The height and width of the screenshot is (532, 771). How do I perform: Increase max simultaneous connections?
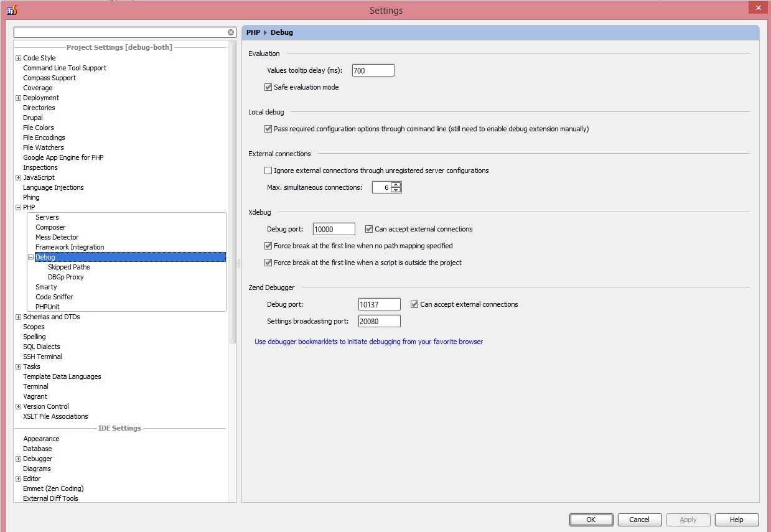(396, 184)
